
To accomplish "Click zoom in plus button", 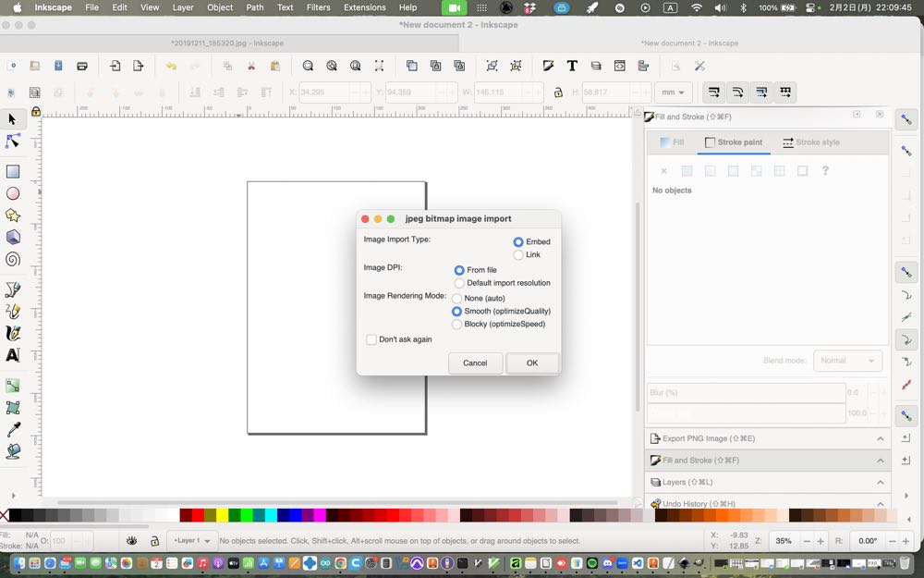I will click(x=820, y=541).
